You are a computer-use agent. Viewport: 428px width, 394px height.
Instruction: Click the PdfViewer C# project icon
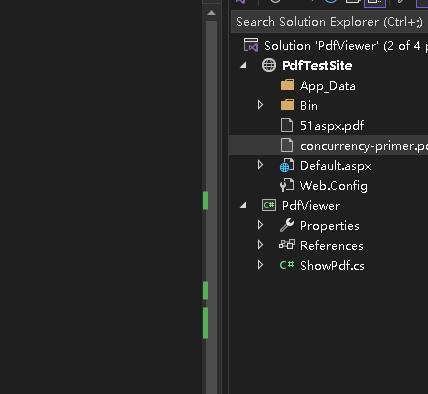click(269, 205)
